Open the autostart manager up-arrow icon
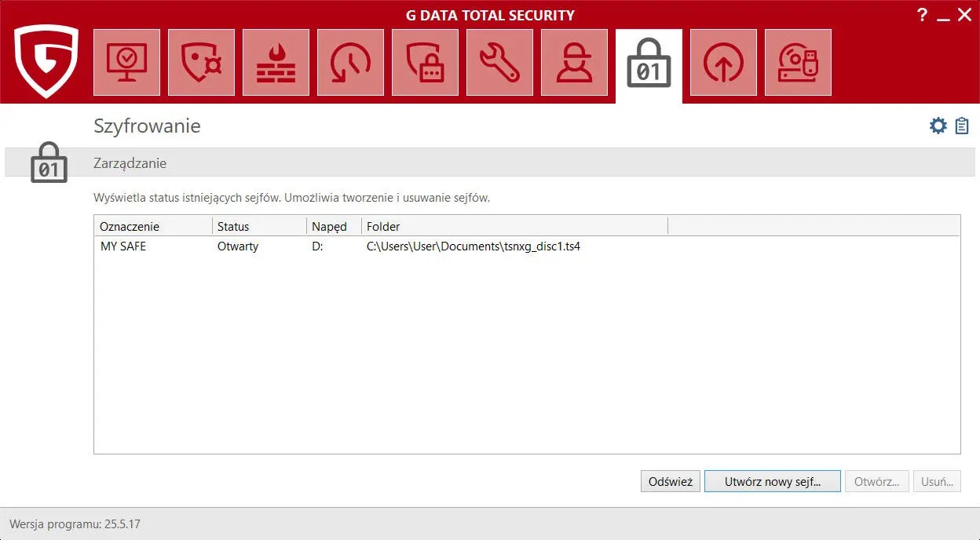Image resolution: width=980 pixels, height=540 pixels. 723,64
